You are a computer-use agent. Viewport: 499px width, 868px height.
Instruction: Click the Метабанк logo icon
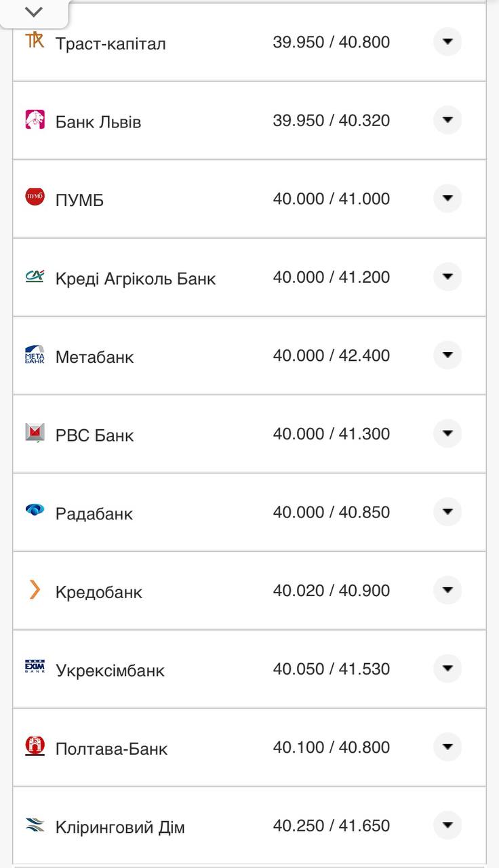tap(35, 355)
